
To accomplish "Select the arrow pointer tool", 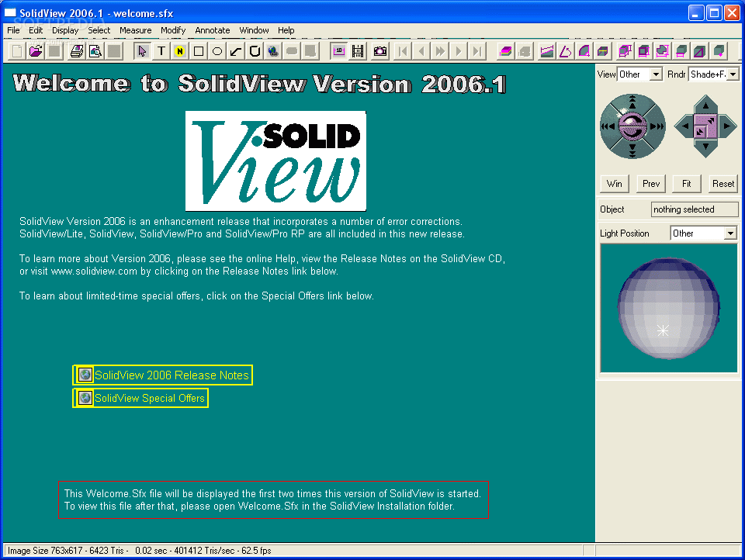I will [x=142, y=51].
